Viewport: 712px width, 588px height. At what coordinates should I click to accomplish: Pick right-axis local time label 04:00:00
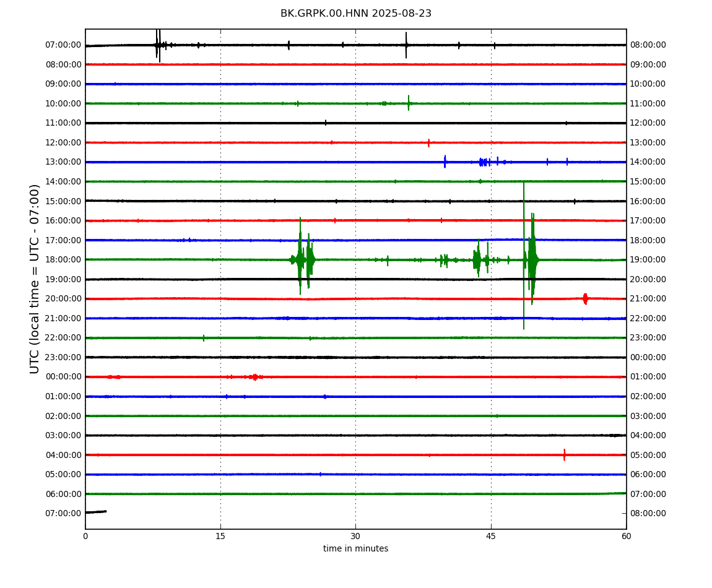click(x=648, y=436)
